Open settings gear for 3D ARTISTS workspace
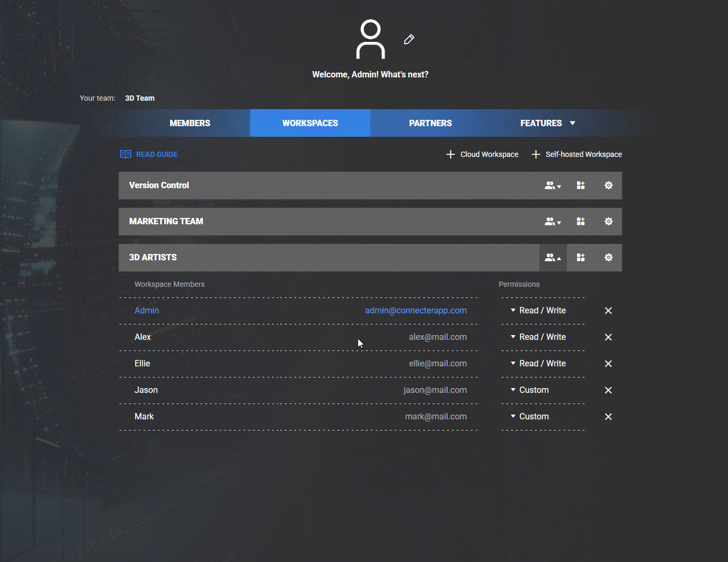The image size is (728, 562). pyautogui.click(x=608, y=258)
